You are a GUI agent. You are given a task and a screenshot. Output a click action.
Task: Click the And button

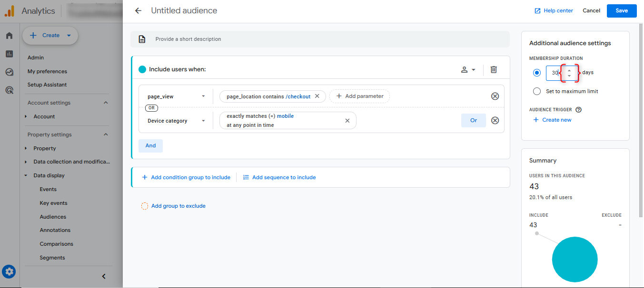click(x=150, y=145)
